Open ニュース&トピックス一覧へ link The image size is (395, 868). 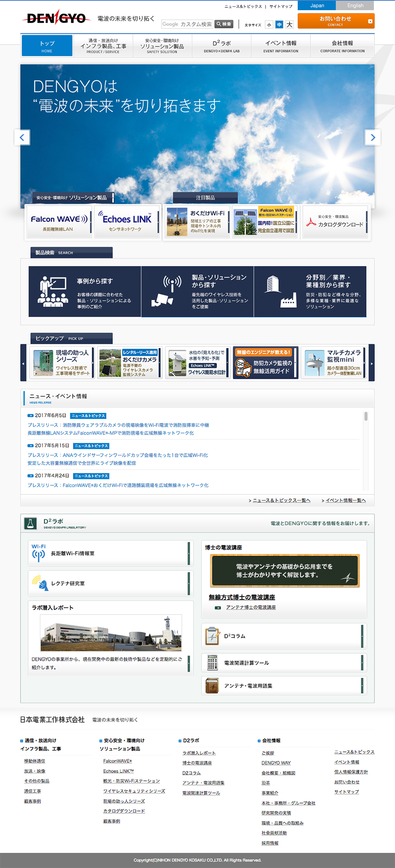[281, 500]
